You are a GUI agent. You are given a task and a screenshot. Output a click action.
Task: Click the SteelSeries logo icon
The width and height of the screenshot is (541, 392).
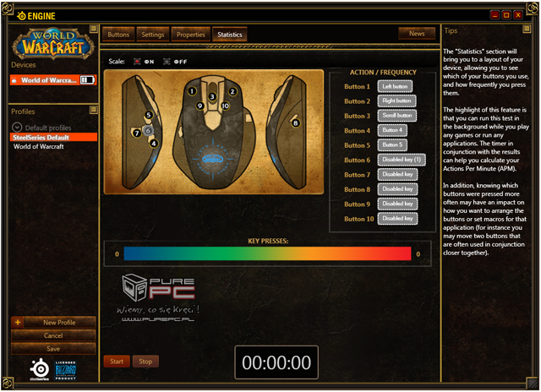click(40, 369)
